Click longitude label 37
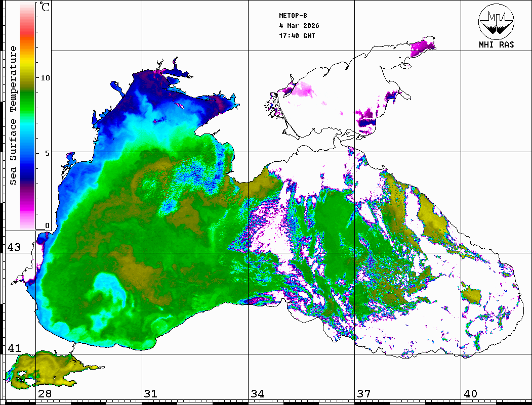The height and width of the screenshot is (405, 532). point(363,394)
